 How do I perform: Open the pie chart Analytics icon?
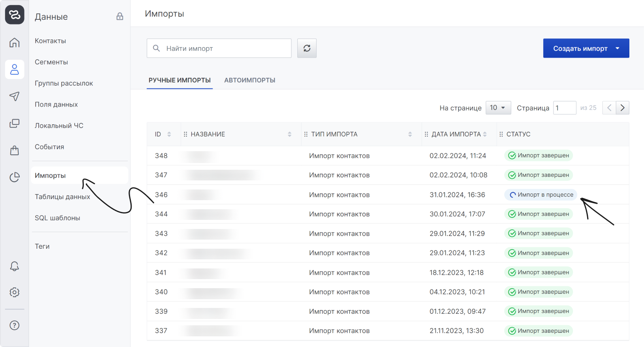coord(15,177)
